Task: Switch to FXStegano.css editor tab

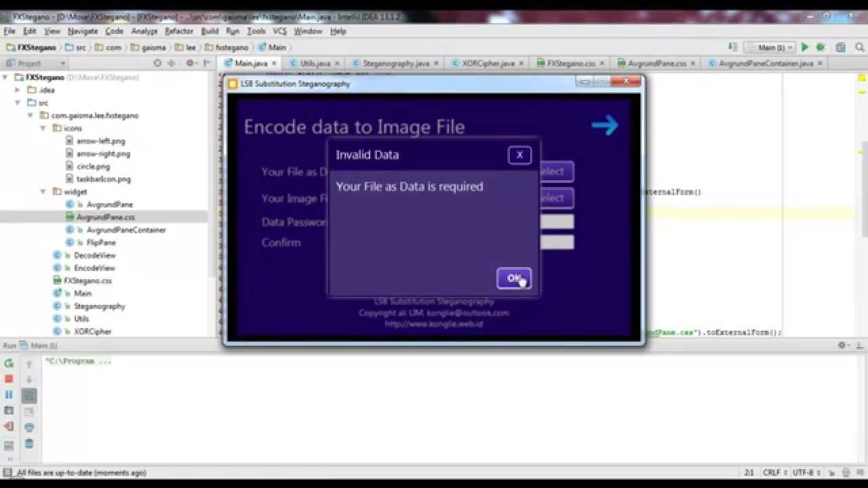Action: click(570, 63)
